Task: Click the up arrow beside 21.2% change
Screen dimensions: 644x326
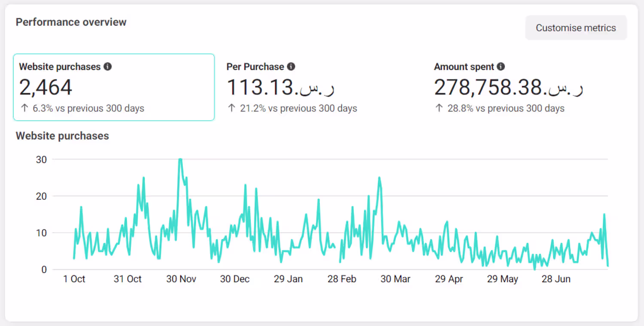Action: click(x=231, y=108)
